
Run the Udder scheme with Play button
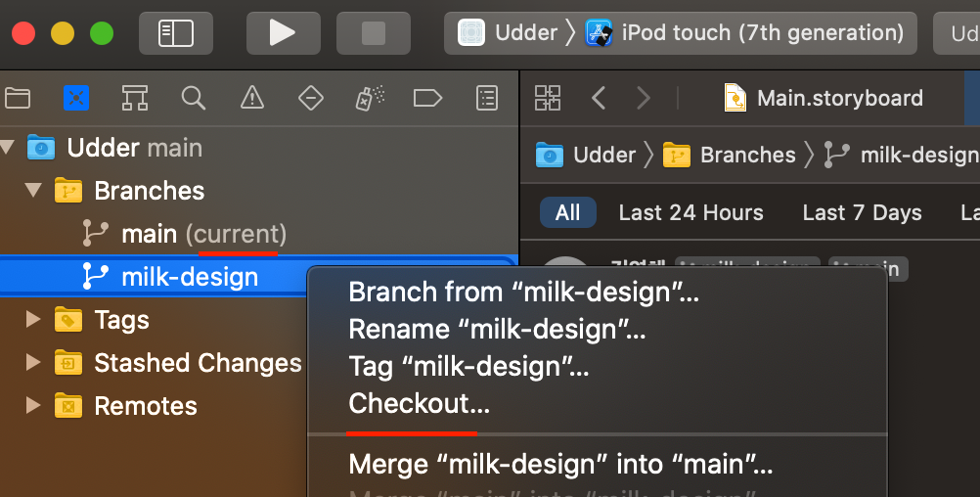click(x=283, y=32)
